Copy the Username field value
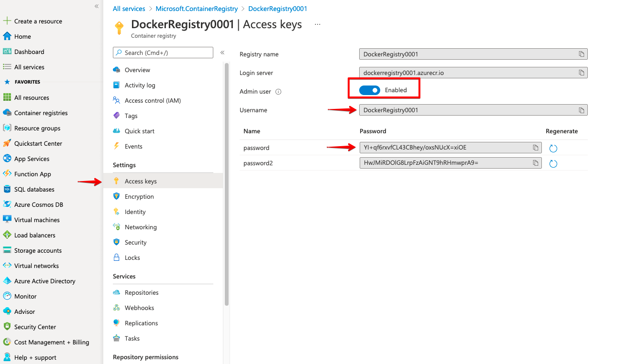The width and height of the screenshot is (627, 364). pos(581,110)
